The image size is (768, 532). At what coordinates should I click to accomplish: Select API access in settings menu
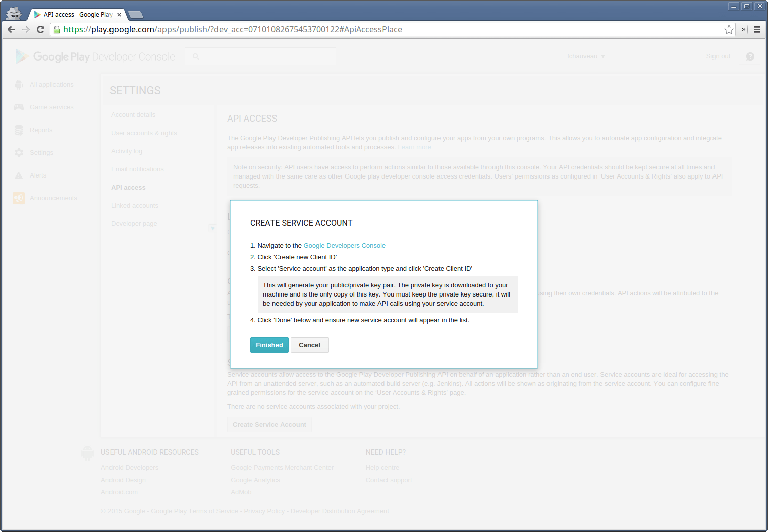[128, 188]
